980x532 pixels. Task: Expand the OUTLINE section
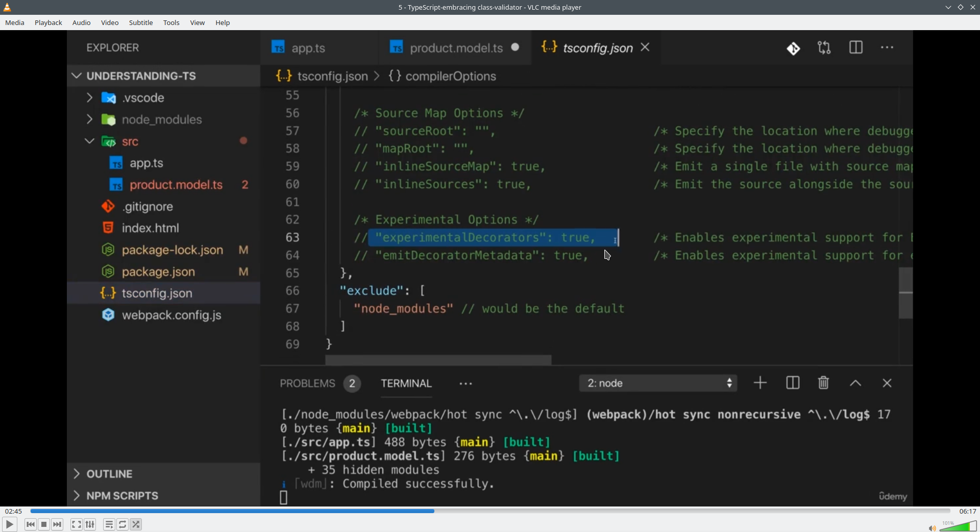[x=163, y=474]
